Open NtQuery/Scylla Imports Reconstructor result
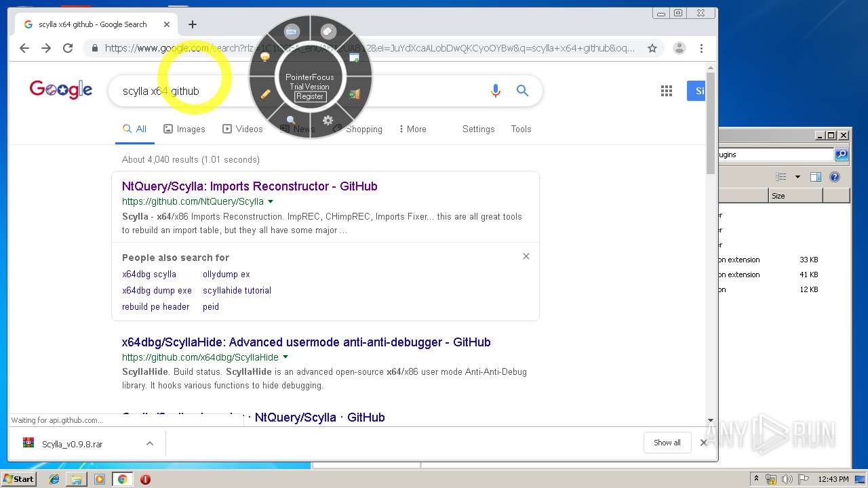 [250, 186]
